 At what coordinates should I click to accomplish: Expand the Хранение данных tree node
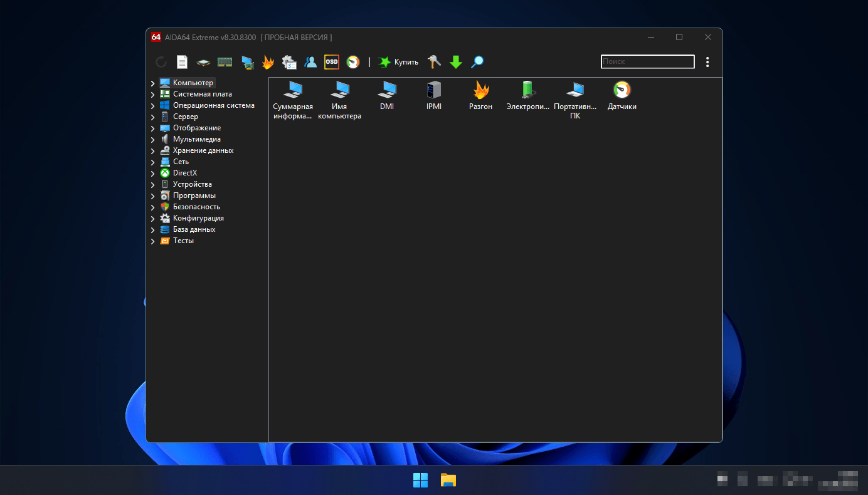point(152,151)
